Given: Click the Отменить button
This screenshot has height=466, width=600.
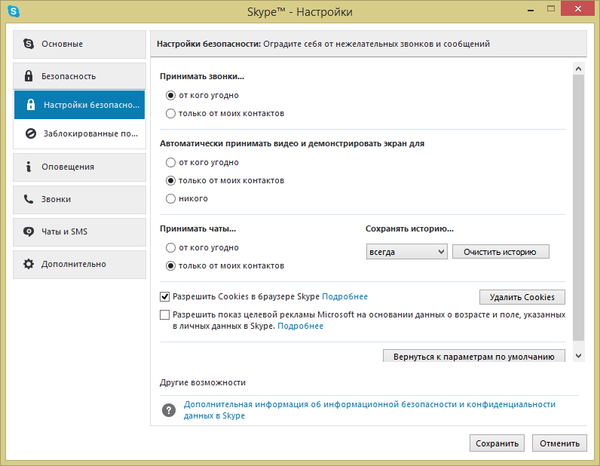Looking at the screenshot, I should tap(559, 443).
